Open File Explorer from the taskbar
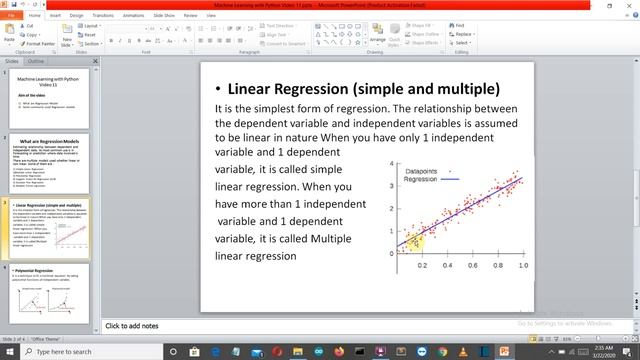This screenshot has height=360, width=640. 298,351
